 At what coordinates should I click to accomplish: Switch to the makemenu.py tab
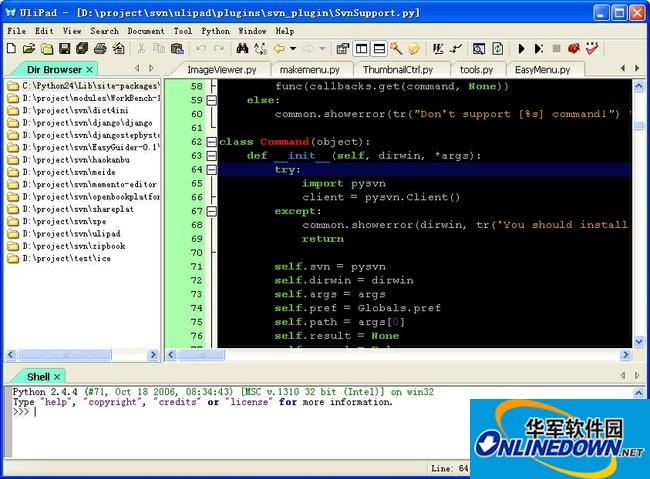click(x=310, y=70)
